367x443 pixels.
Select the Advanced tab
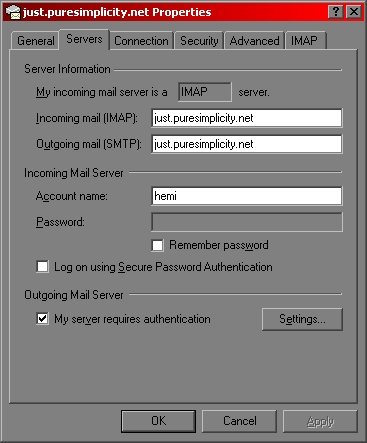point(254,41)
